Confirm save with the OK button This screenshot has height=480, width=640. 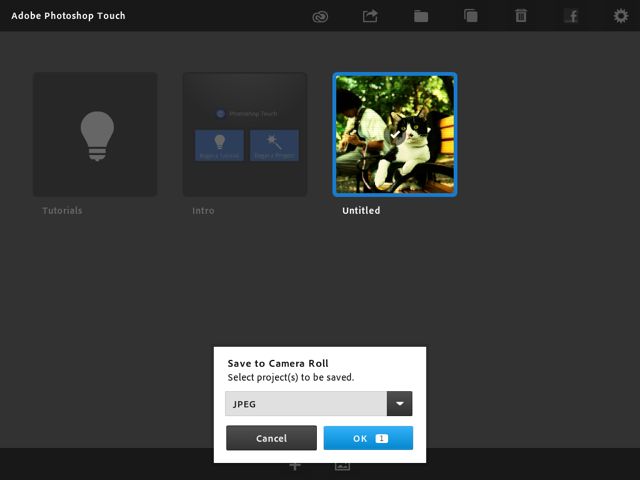[x=368, y=438]
